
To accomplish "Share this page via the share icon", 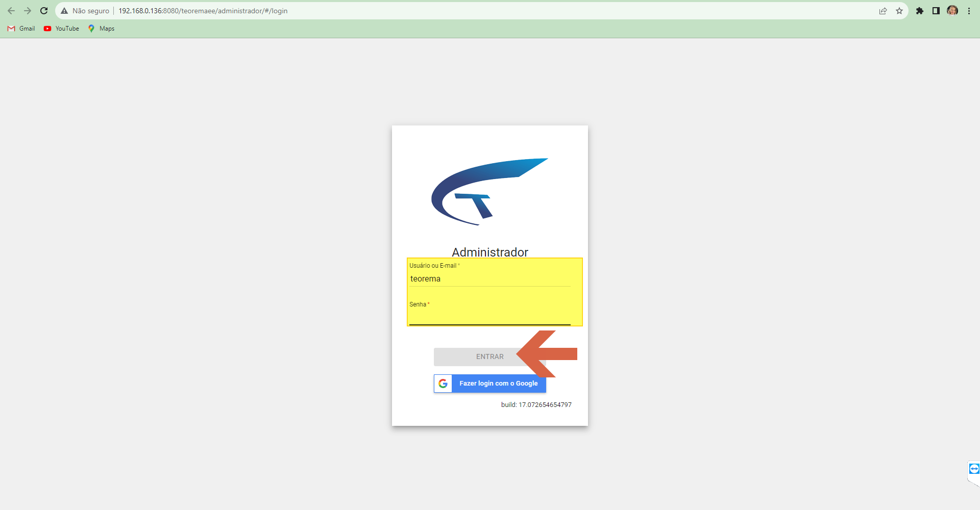I will point(883,11).
